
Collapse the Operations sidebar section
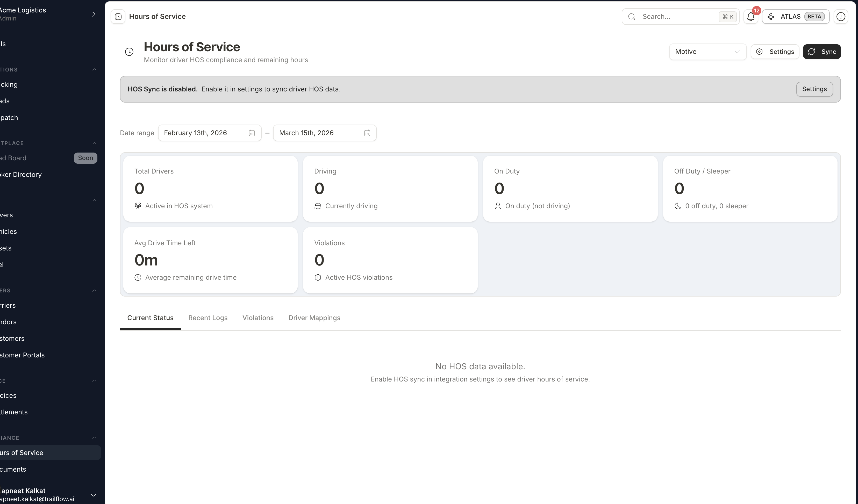click(x=94, y=69)
